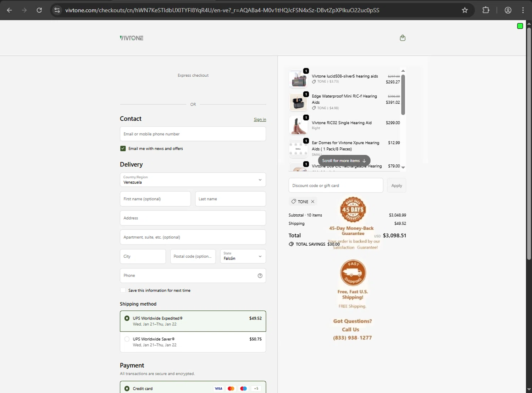The height and width of the screenshot is (393, 532).
Task: Open the State dropdown showing Falcón
Action: [243, 256]
